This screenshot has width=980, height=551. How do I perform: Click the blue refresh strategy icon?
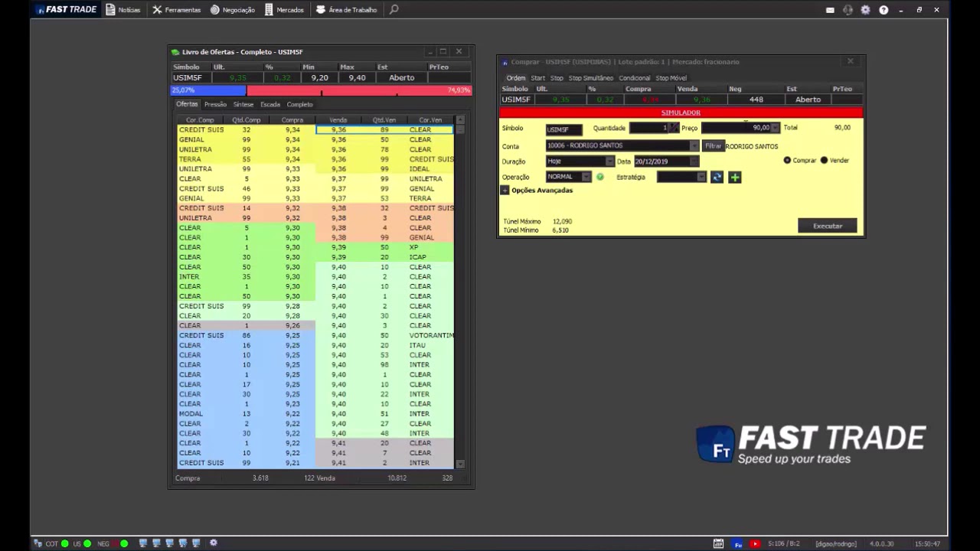(x=717, y=178)
